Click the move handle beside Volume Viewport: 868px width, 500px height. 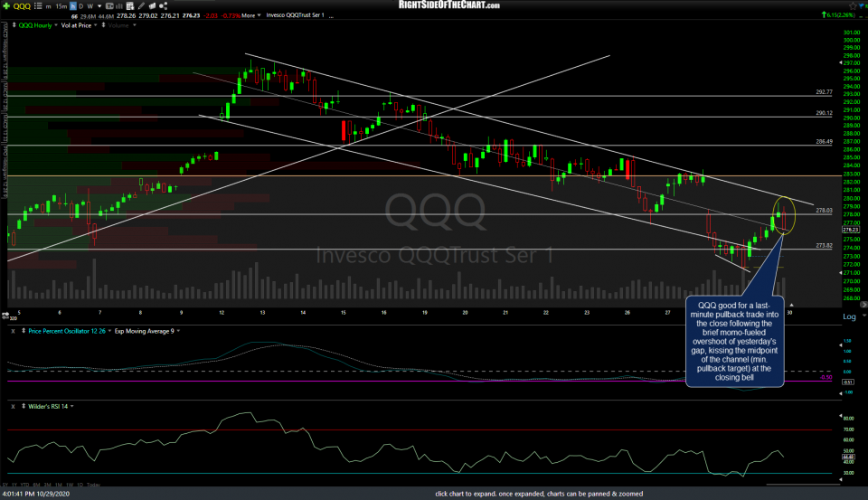coord(103,25)
